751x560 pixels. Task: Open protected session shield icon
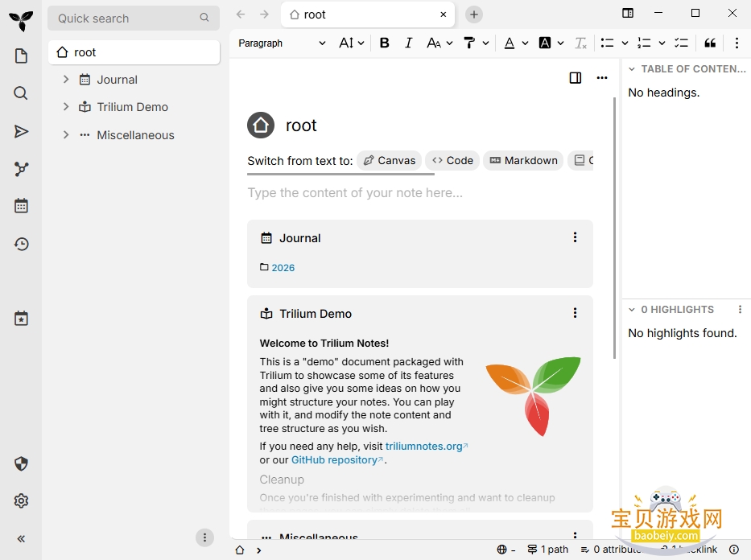coord(21,463)
